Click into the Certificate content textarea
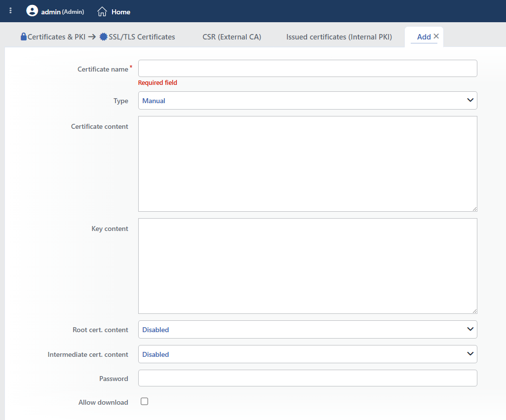 [308, 164]
